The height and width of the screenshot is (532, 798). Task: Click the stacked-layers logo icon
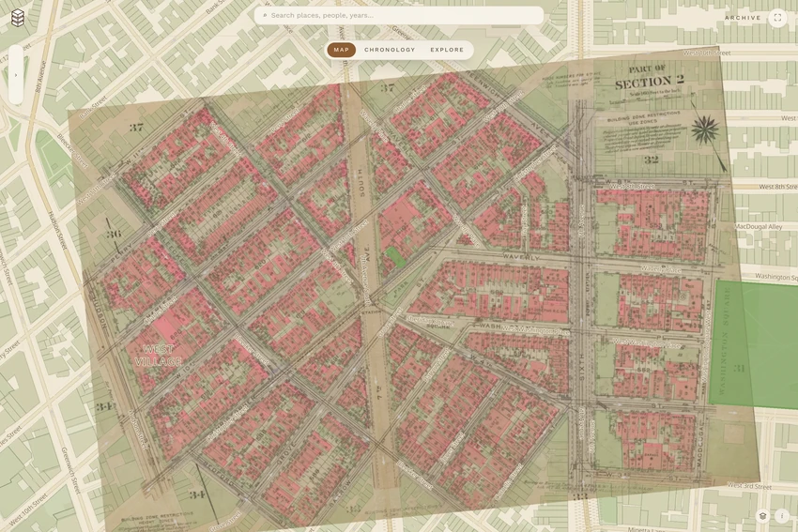click(x=18, y=18)
